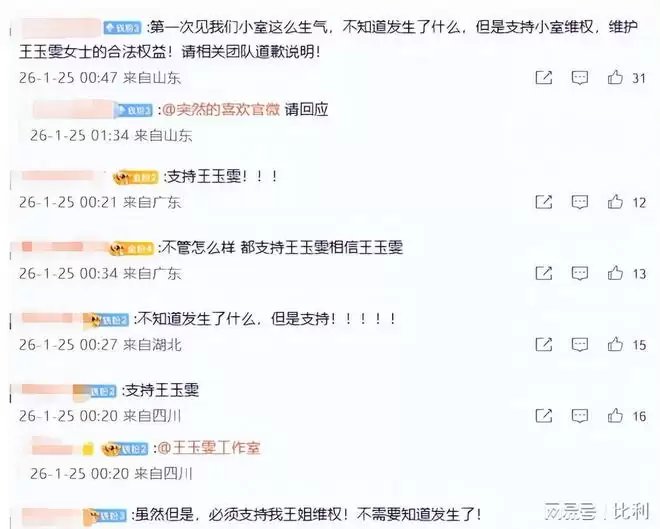Share the 00:21 Guangdong comment
This screenshot has height=529, width=660.
coord(543,202)
